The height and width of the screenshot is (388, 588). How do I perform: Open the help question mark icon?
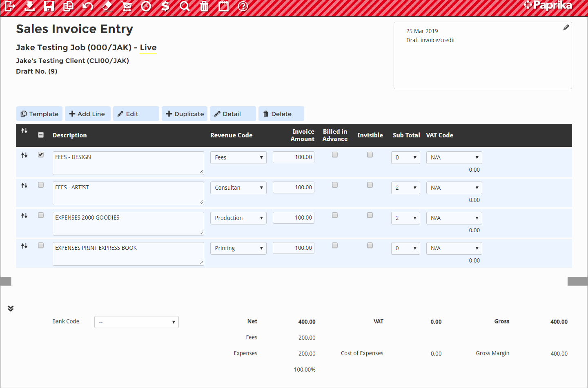click(x=243, y=6)
